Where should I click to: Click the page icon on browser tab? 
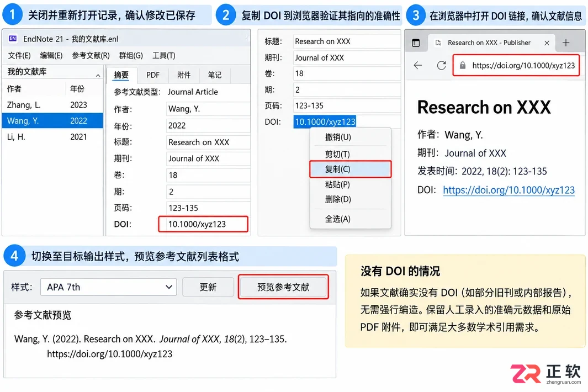[x=438, y=43]
